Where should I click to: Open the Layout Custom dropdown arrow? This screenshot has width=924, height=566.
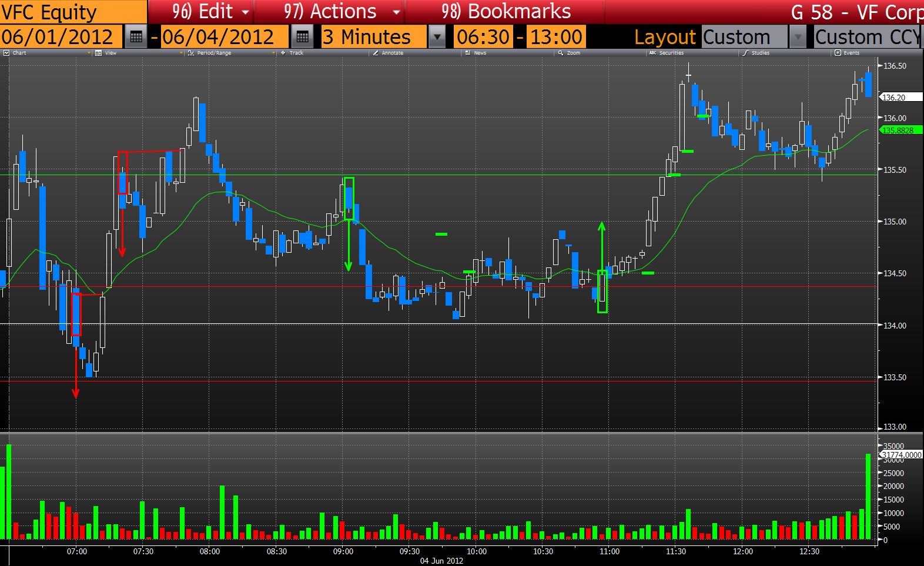(797, 37)
